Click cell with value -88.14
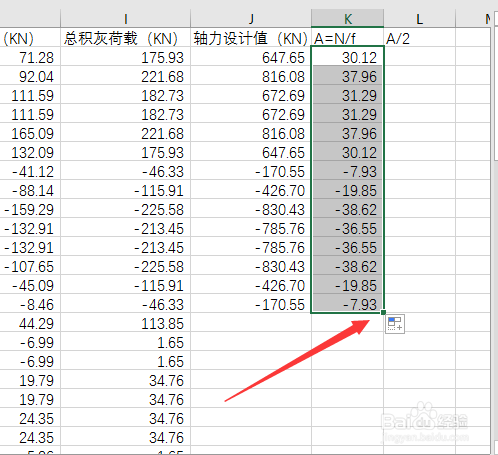The image size is (498, 455). point(30,189)
